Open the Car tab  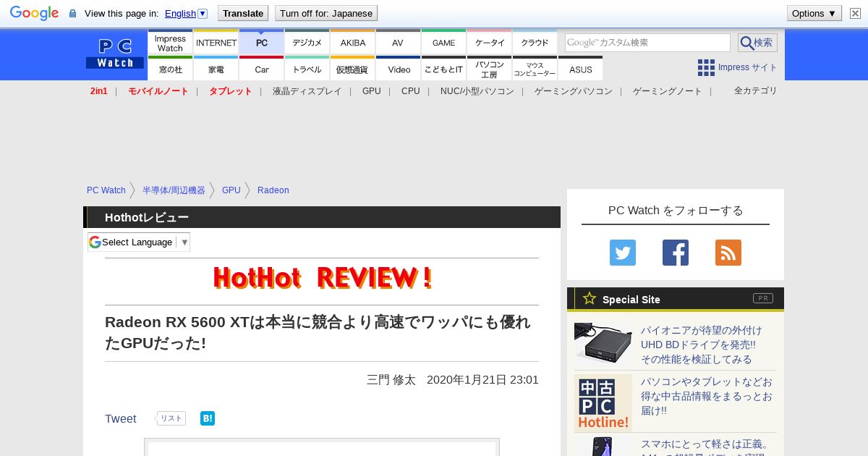point(261,69)
